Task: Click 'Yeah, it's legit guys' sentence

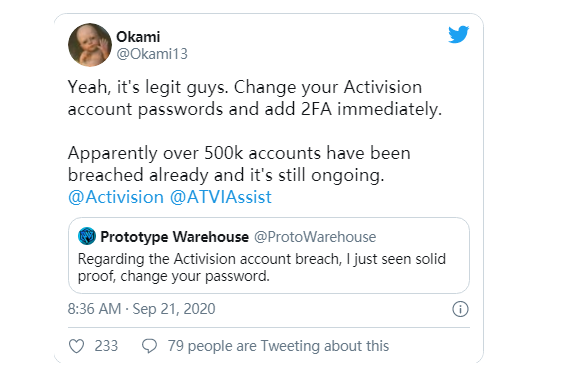Action: (x=148, y=87)
